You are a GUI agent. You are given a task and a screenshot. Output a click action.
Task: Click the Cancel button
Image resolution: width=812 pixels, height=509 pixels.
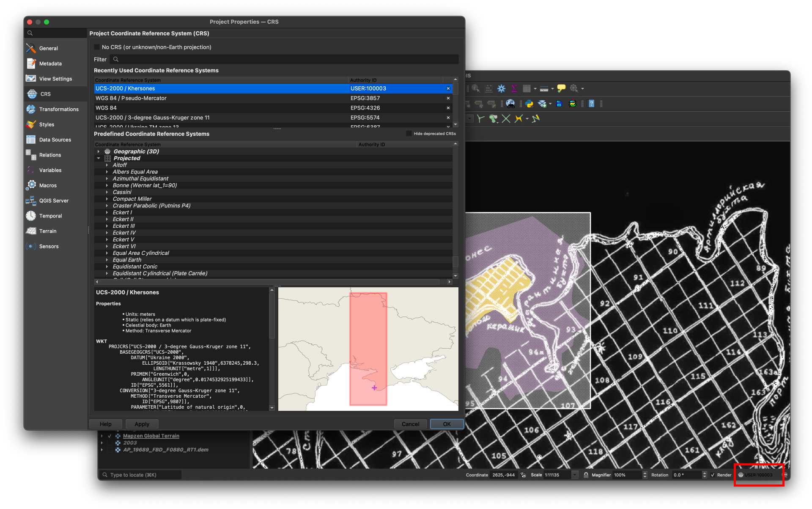[410, 424]
